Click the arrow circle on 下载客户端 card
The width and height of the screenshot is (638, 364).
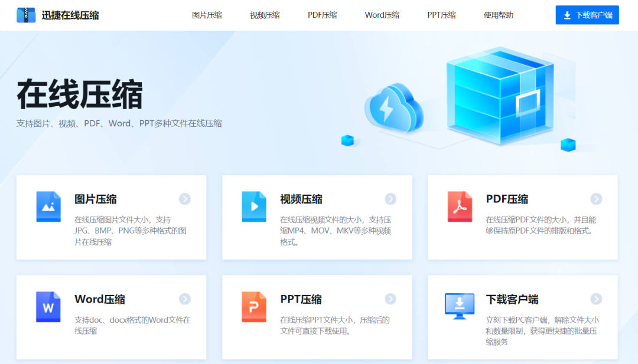pos(596,299)
